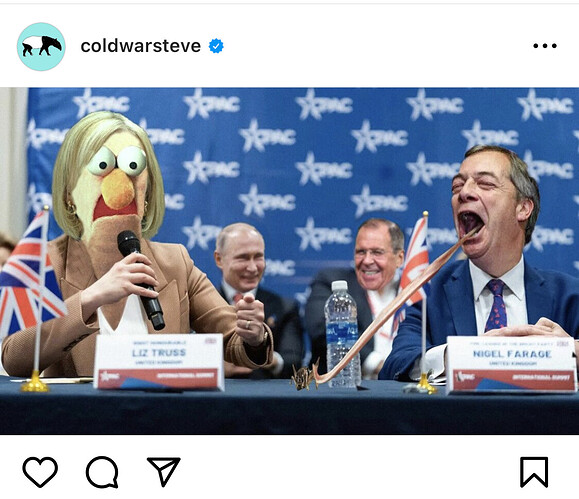Click the gold flag stand base on left
The width and height of the screenshot is (579, 499).
tap(35, 383)
